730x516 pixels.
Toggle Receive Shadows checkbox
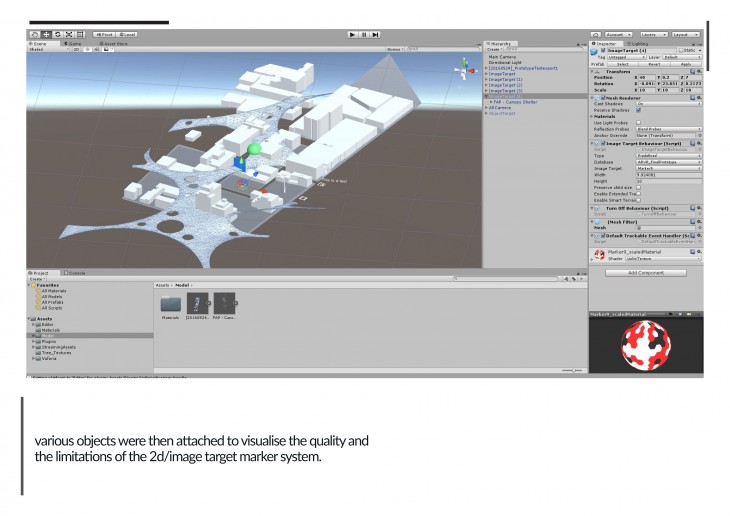coord(639,110)
